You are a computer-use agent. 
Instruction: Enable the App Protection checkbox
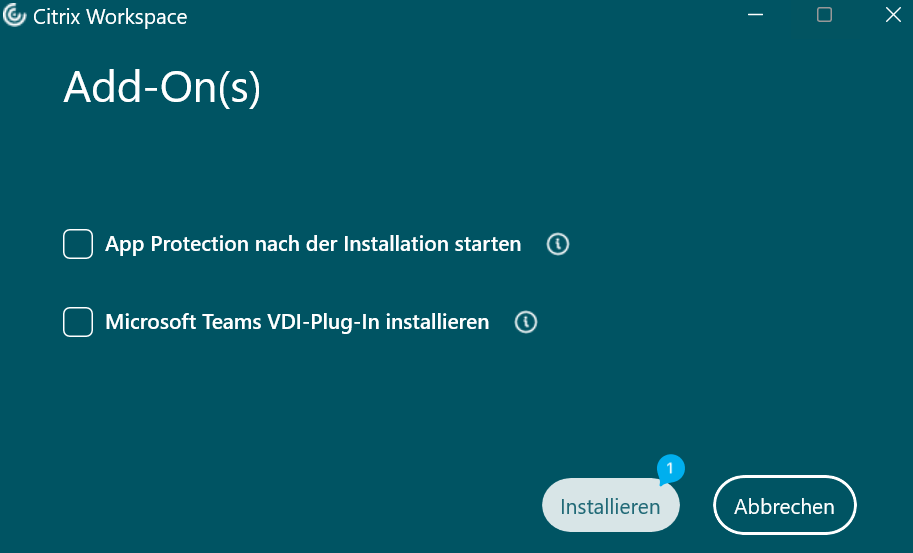(78, 244)
